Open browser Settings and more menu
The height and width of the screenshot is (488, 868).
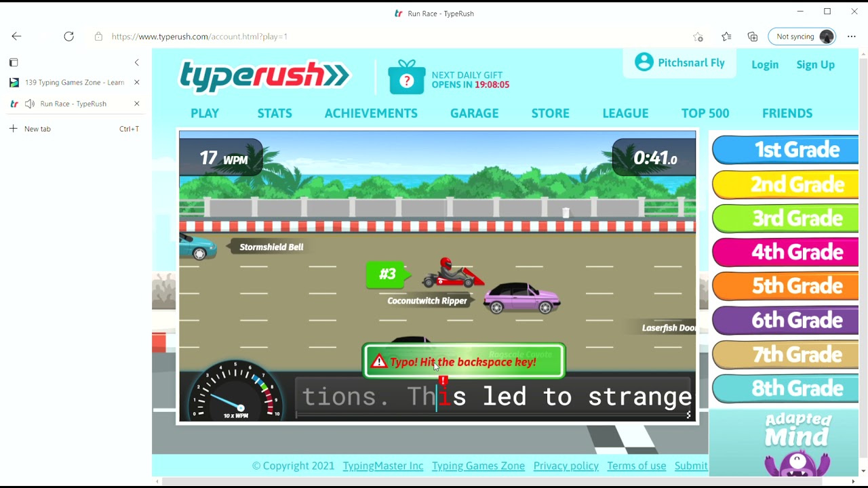pos(852,37)
